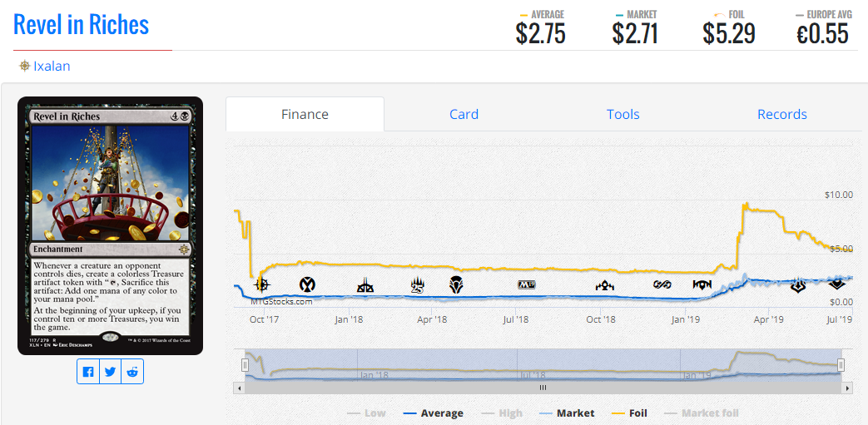Share card via the Twitter icon

[110, 372]
